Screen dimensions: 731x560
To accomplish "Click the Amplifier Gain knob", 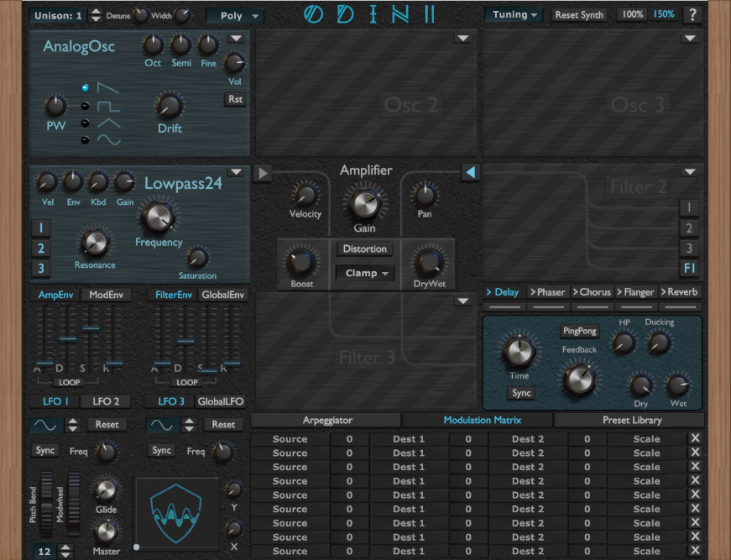I will (x=365, y=204).
